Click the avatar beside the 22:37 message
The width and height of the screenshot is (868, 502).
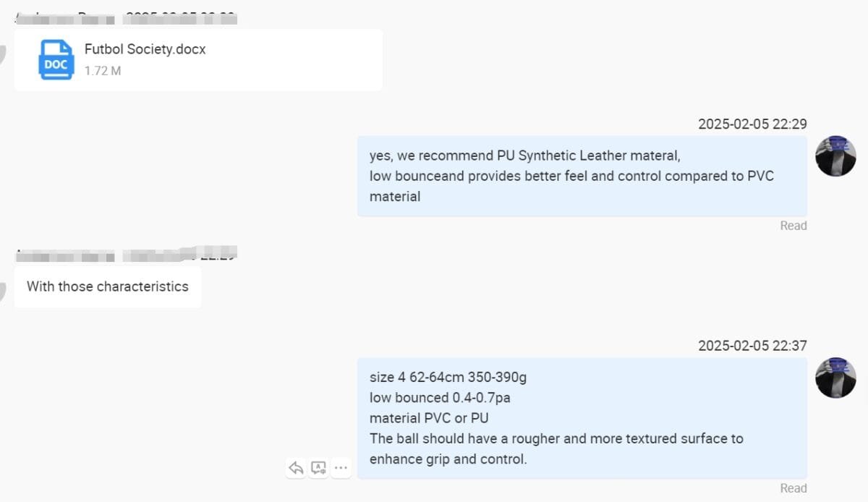[x=835, y=377]
